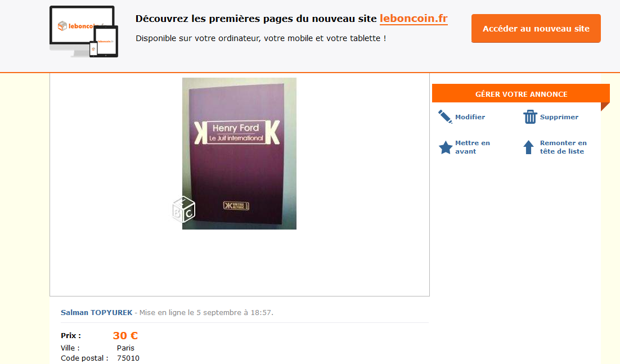Click the GÉRER VOTRE ANNONCE header
This screenshot has height=364, width=620.
point(521,94)
